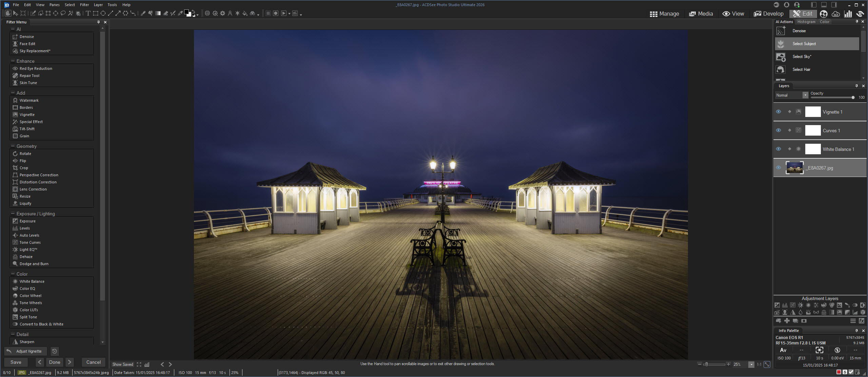
Task: Open the Tools menu
Action: tap(112, 4)
